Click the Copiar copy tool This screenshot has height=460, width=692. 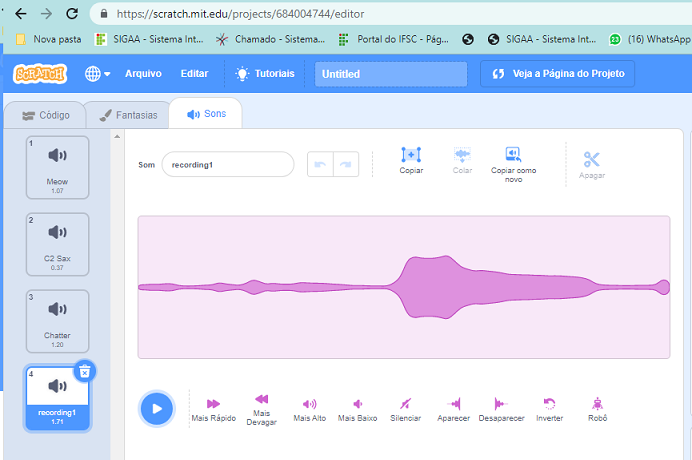click(411, 156)
